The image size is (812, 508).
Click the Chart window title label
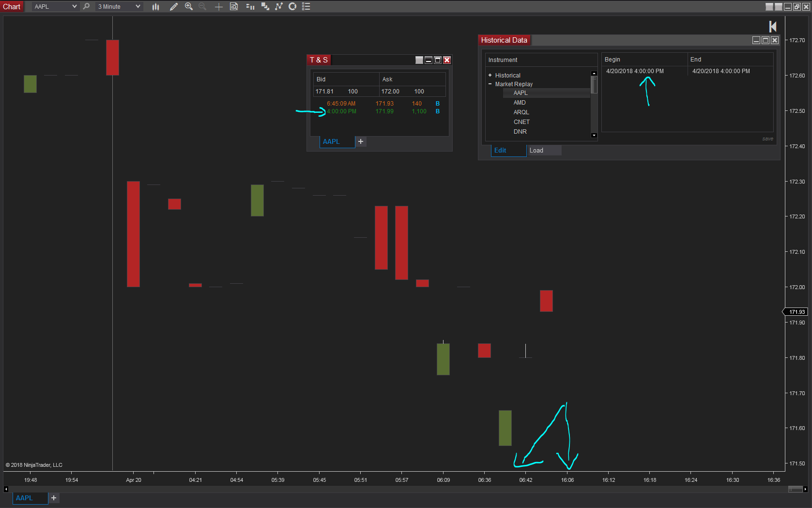(x=12, y=7)
